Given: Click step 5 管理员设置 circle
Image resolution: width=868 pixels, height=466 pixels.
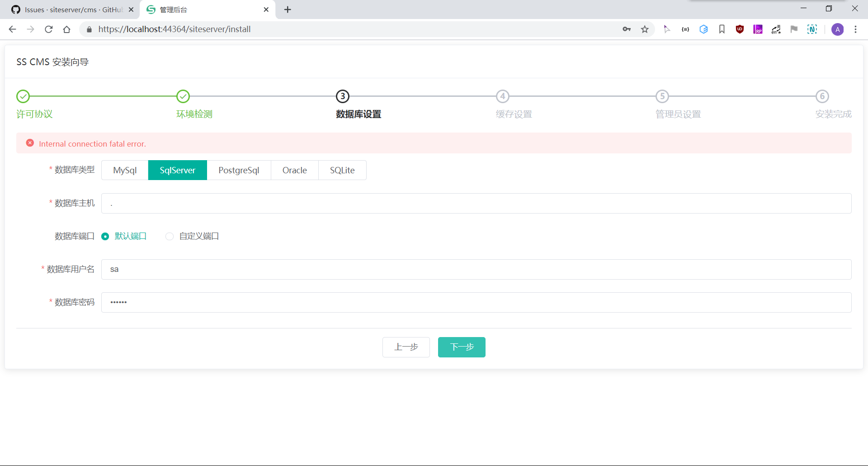Looking at the screenshot, I should pyautogui.click(x=662, y=96).
